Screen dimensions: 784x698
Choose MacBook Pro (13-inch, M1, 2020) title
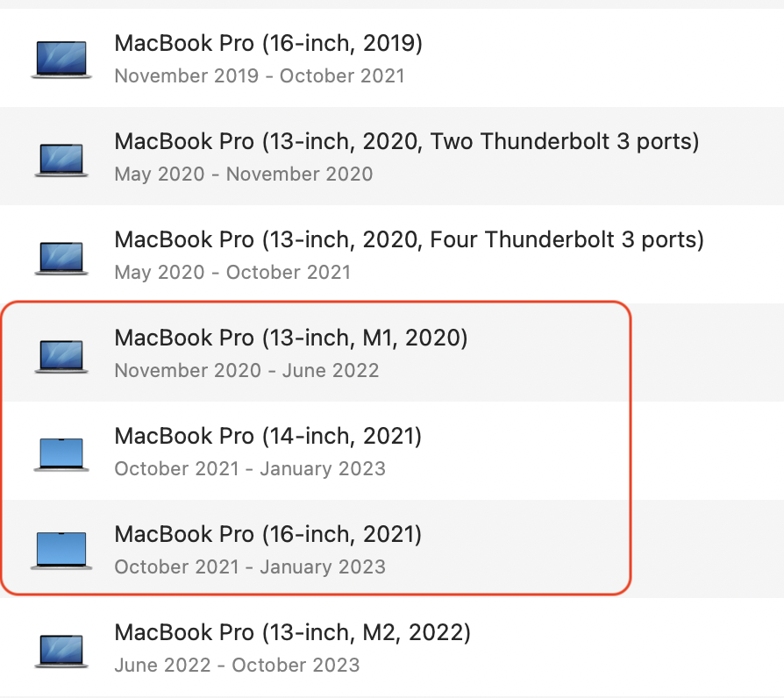coord(291,338)
